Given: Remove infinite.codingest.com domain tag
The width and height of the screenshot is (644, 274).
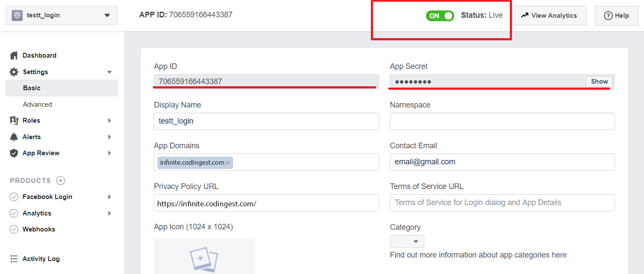Looking at the screenshot, I should 228,163.
